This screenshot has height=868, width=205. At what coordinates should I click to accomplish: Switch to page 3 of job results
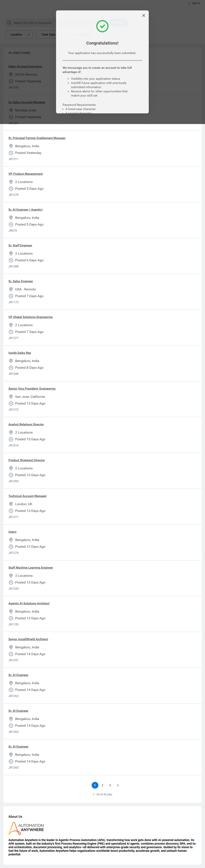[110, 785]
